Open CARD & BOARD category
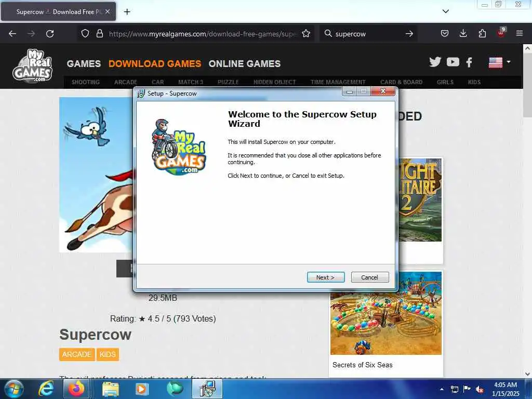The width and height of the screenshot is (532, 399). [402, 82]
